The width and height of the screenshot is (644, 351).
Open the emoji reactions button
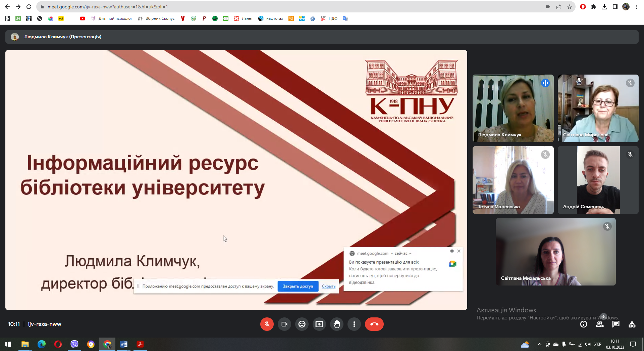point(302,324)
